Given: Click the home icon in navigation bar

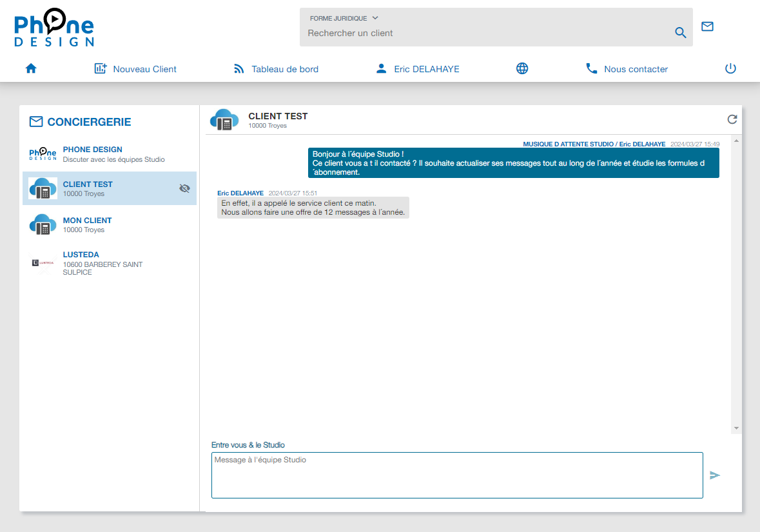Looking at the screenshot, I should coord(31,68).
